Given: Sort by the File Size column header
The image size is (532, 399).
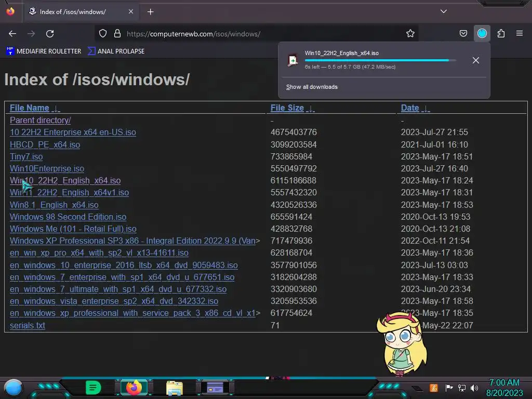Looking at the screenshot, I should (x=287, y=108).
